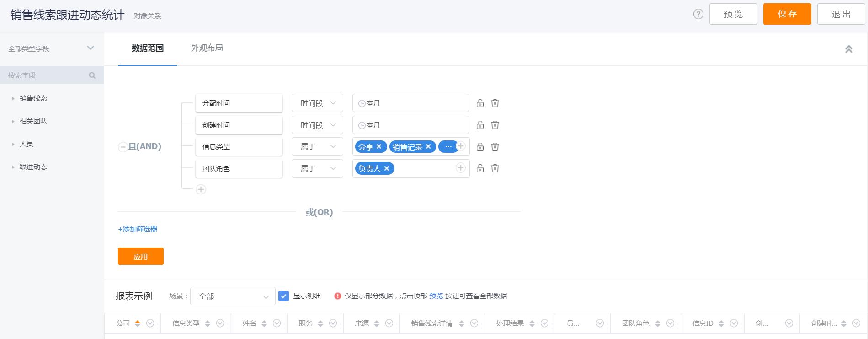Show more tags via the ellipsis pill

[x=448, y=147]
